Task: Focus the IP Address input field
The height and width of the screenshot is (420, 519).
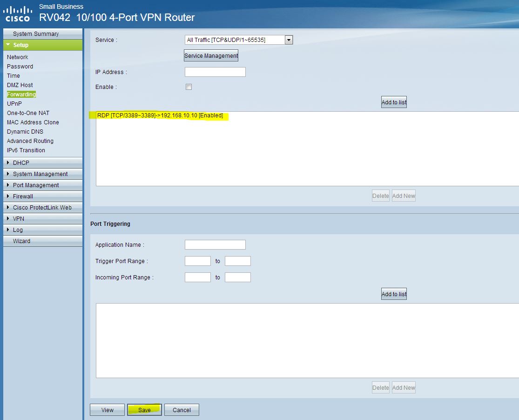Action: (x=215, y=72)
